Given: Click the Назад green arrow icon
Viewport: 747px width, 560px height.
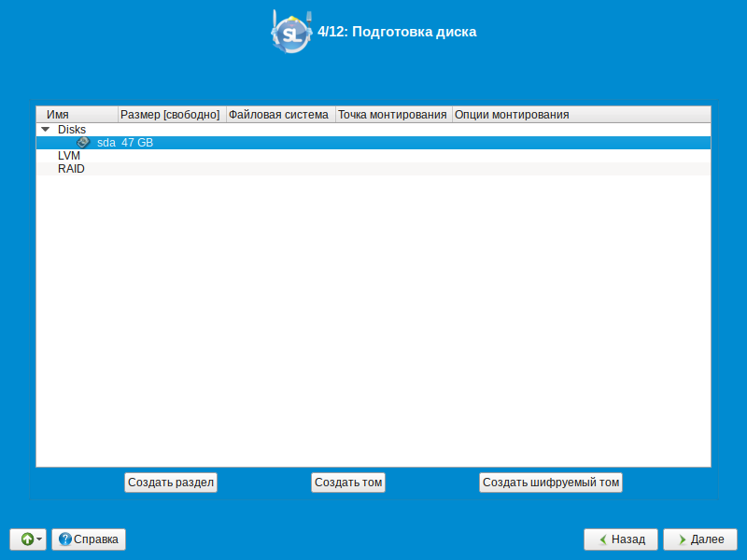Looking at the screenshot, I should (603, 539).
